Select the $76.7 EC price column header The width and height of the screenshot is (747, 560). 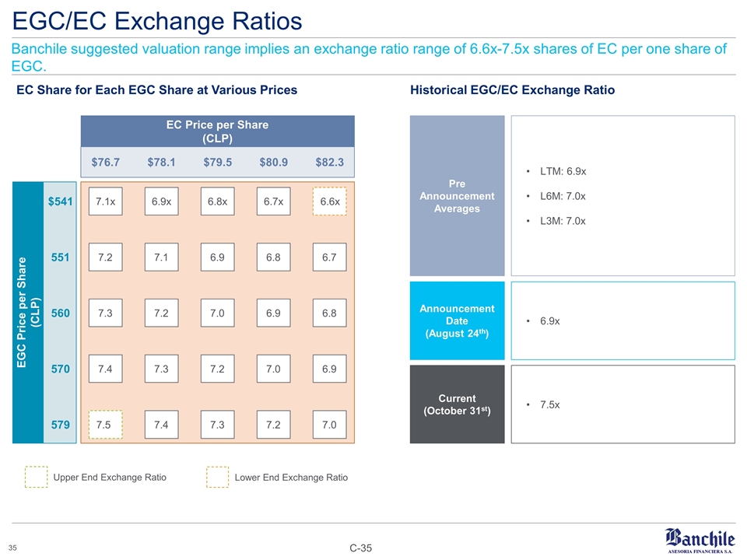[106, 163]
